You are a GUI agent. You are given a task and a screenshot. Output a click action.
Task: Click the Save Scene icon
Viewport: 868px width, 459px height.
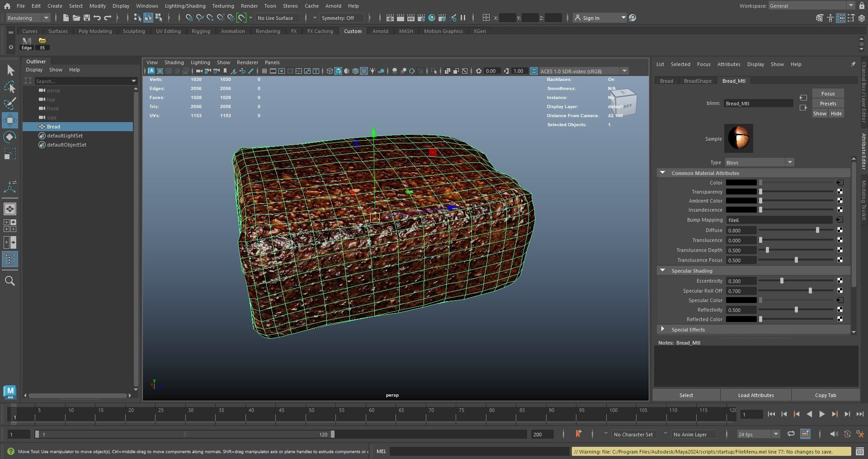(87, 18)
